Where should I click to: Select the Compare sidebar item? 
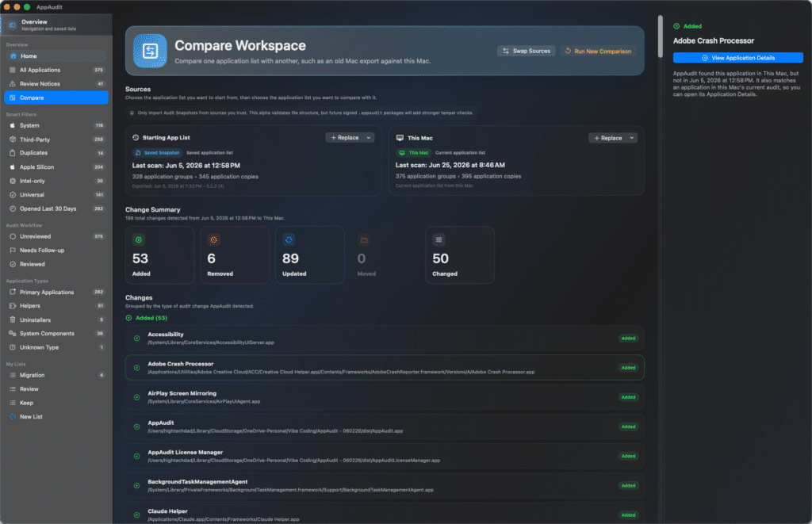coord(56,98)
